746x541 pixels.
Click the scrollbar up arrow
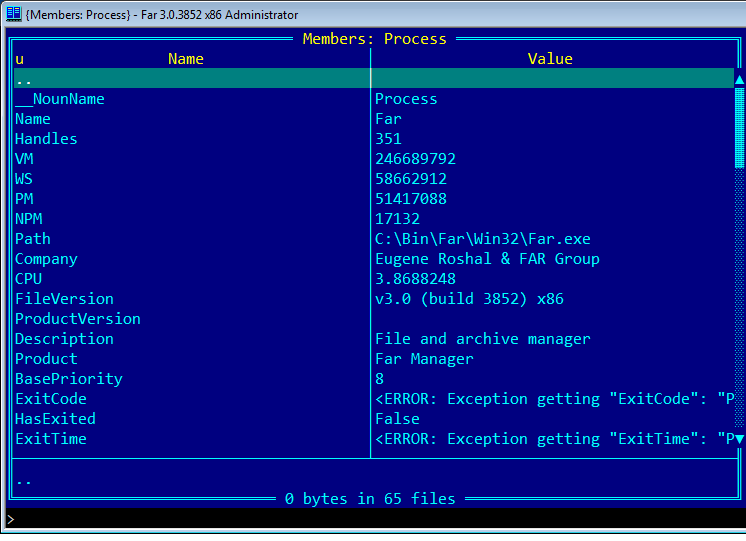click(x=739, y=79)
